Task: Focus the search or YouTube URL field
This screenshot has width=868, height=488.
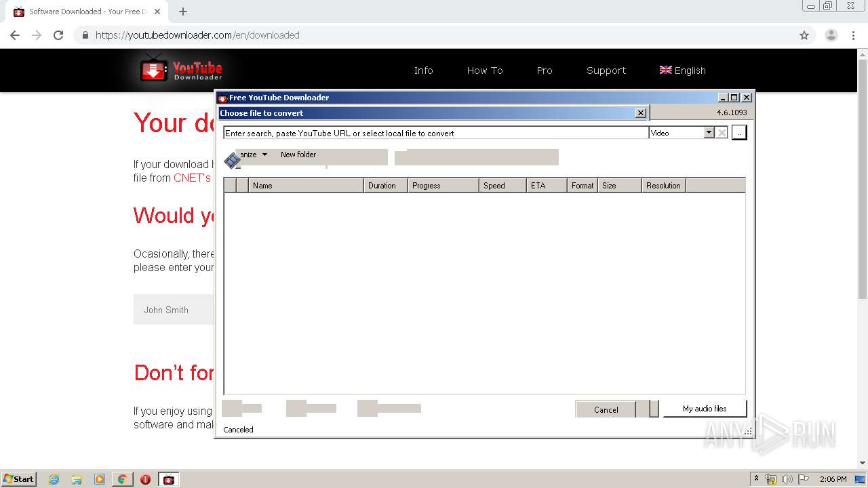Action: [436, 133]
